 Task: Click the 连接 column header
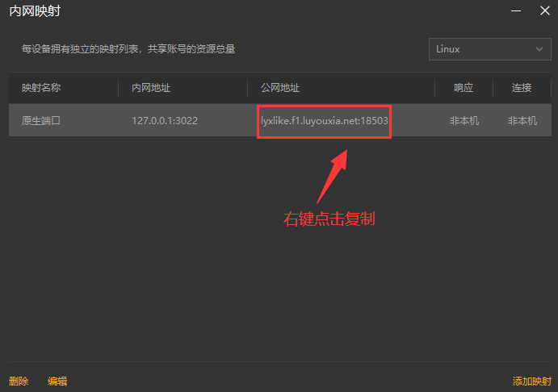click(x=522, y=88)
